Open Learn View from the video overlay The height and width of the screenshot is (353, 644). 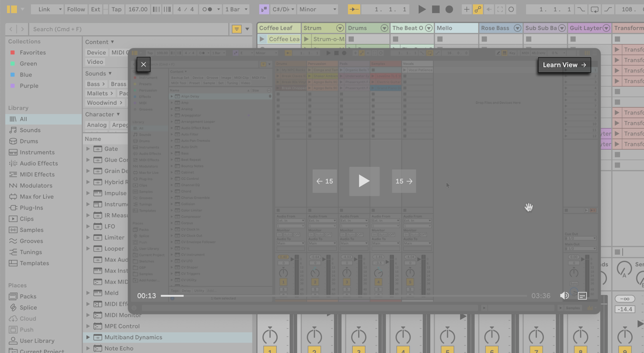click(x=565, y=65)
